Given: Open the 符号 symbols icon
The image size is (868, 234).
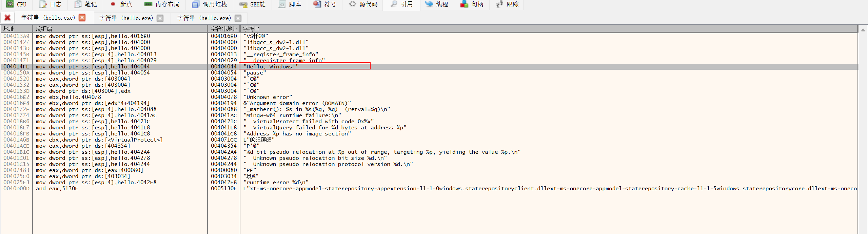Looking at the screenshot, I should coord(317,4).
